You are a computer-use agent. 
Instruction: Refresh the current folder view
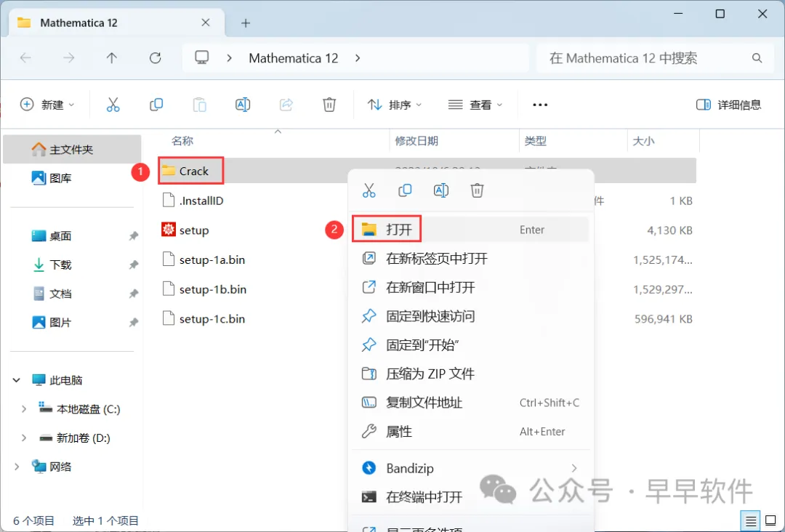(156, 58)
